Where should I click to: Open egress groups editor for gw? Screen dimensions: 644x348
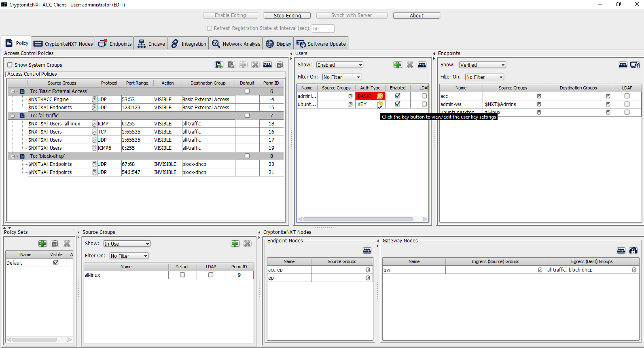634,270
